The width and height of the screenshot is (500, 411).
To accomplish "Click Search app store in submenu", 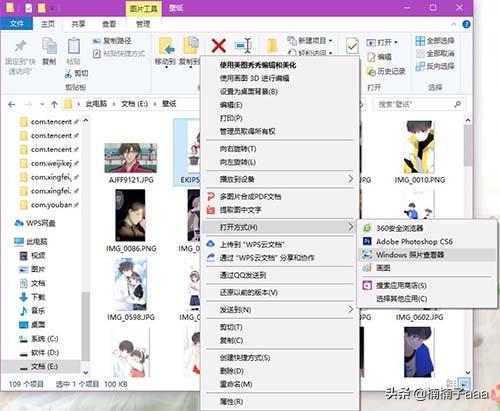I will 427,286.
